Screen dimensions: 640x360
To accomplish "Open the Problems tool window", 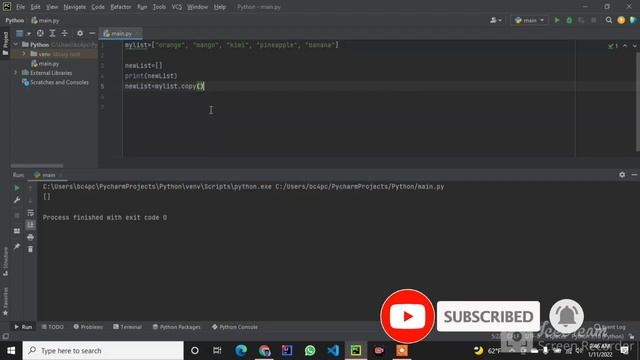I will [88, 327].
